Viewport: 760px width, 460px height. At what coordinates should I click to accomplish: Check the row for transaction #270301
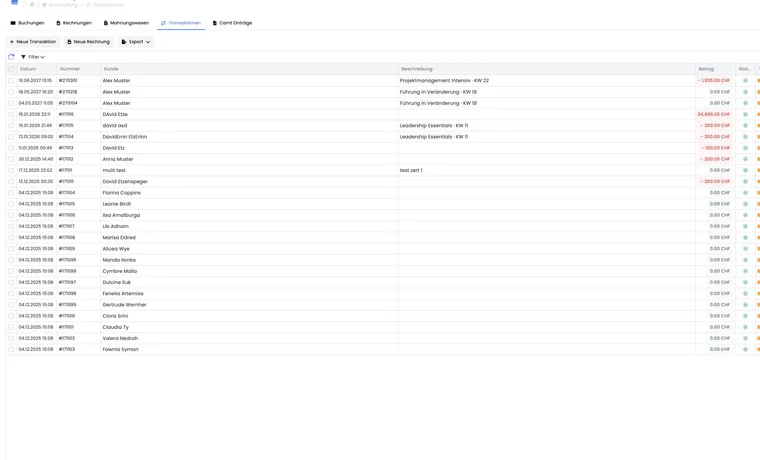click(x=11, y=80)
